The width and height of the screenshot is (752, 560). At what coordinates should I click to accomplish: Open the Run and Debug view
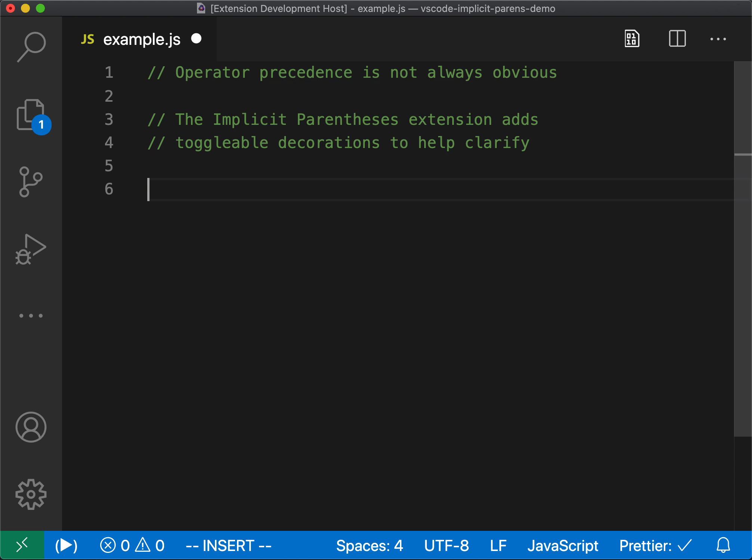click(31, 247)
